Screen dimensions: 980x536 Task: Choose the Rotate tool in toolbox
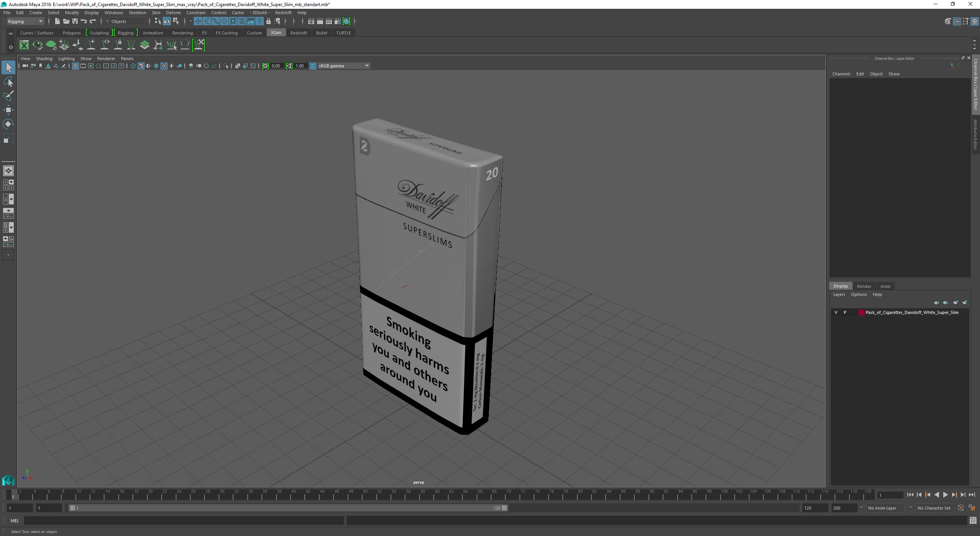pyautogui.click(x=8, y=124)
